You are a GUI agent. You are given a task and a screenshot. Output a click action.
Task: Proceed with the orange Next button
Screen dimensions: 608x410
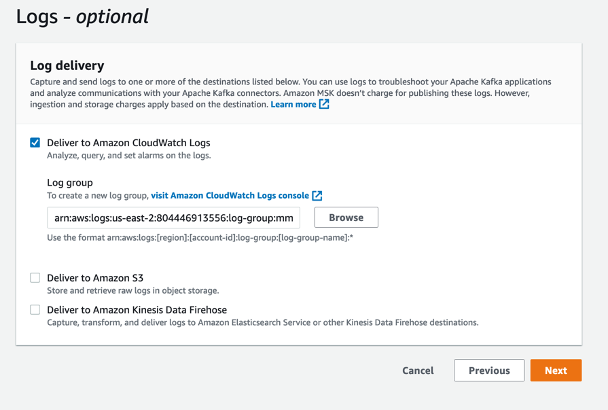click(x=556, y=370)
